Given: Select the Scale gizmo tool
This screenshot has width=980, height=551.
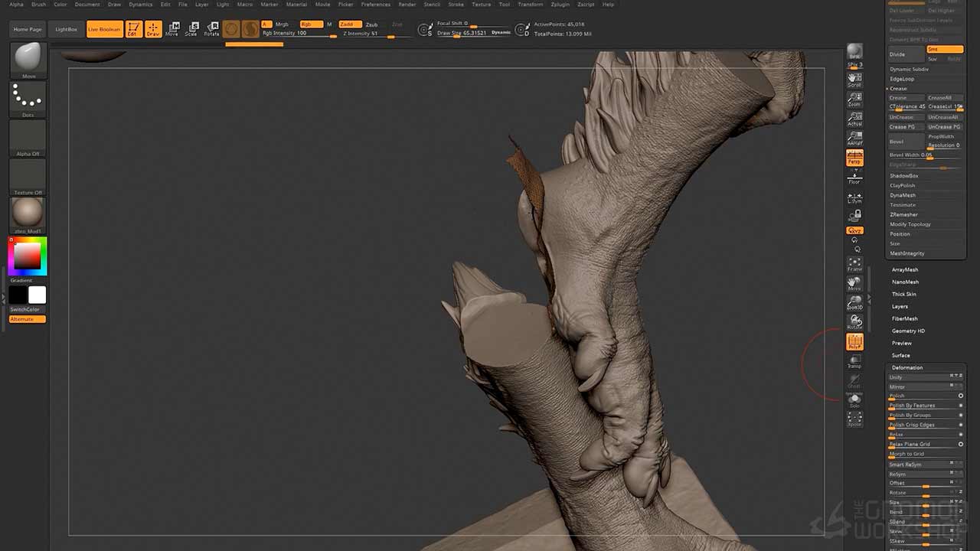Looking at the screenshot, I should coord(191,29).
